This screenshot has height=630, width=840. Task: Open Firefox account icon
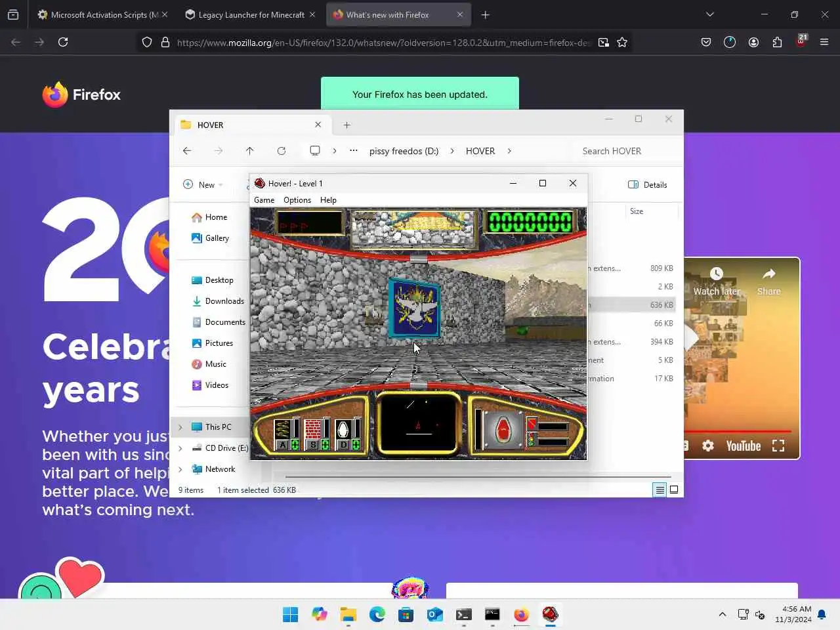click(753, 42)
